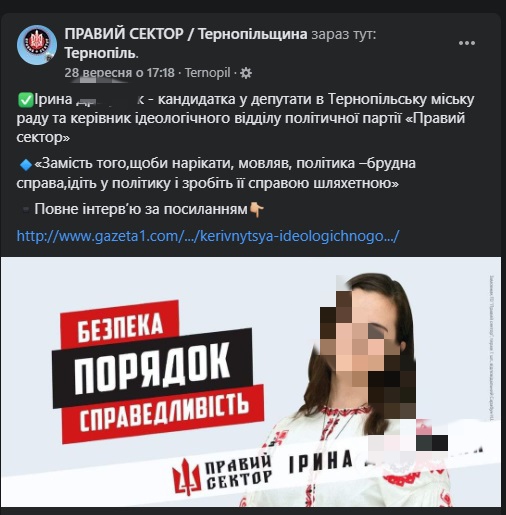This screenshot has width=506, height=515.
Task: Click the small dark icon before Повне інтерв'ю
Action: click(x=25, y=210)
